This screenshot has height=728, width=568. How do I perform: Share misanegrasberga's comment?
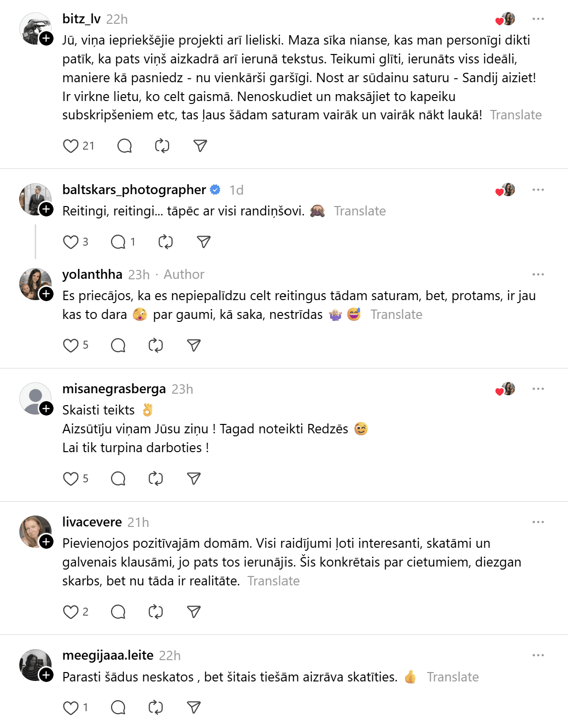point(194,479)
